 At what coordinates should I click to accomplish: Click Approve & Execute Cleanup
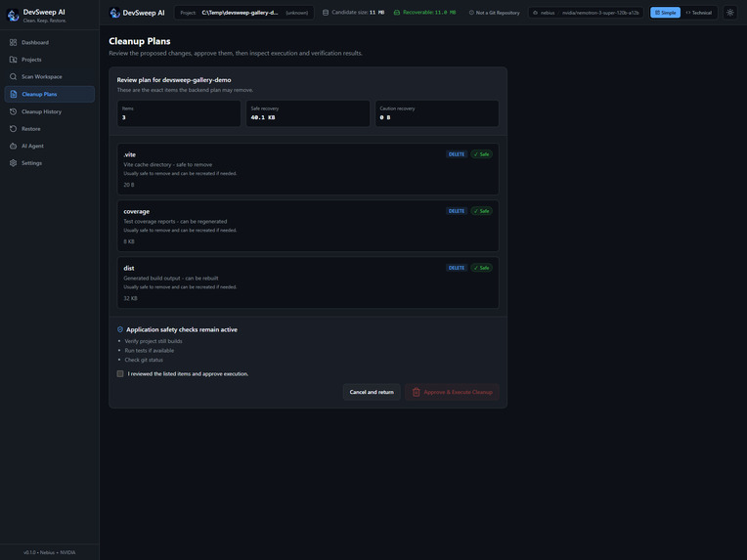point(452,392)
